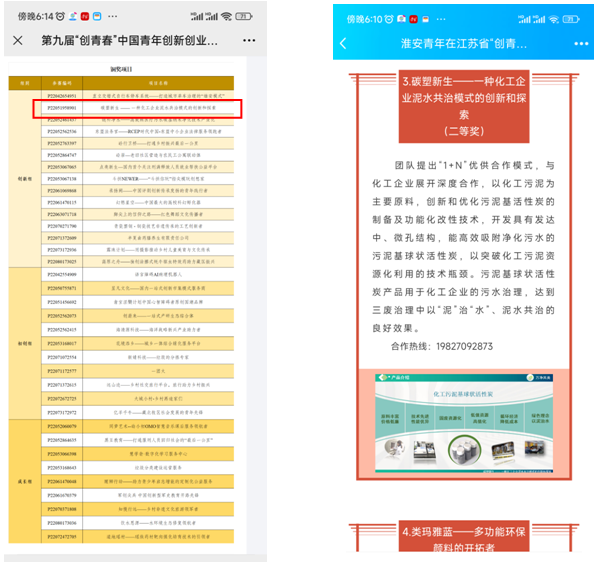
Task: Open the 化工污泥基球状活性炭 product image
Action: pos(464,423)
